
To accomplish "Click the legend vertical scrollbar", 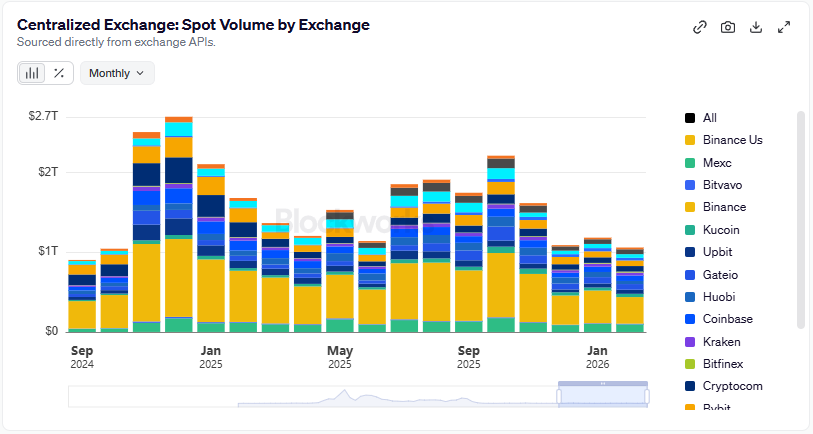I will [x=800, y=220].
